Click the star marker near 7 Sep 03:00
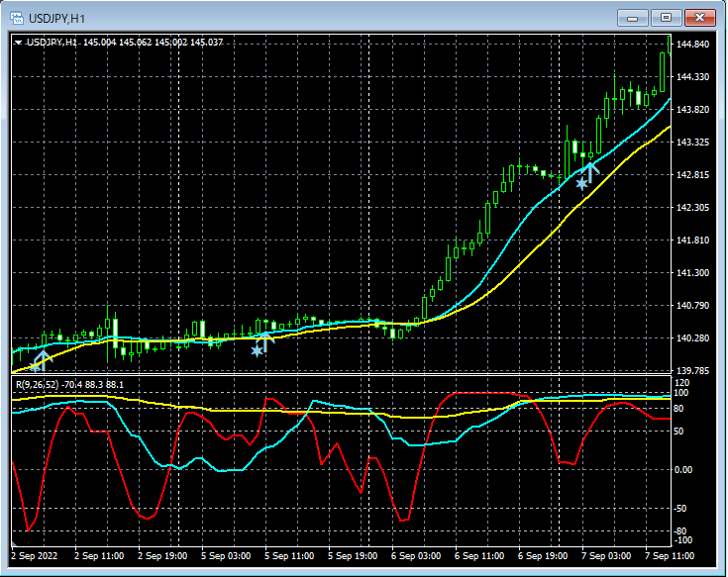 (581, 183)
